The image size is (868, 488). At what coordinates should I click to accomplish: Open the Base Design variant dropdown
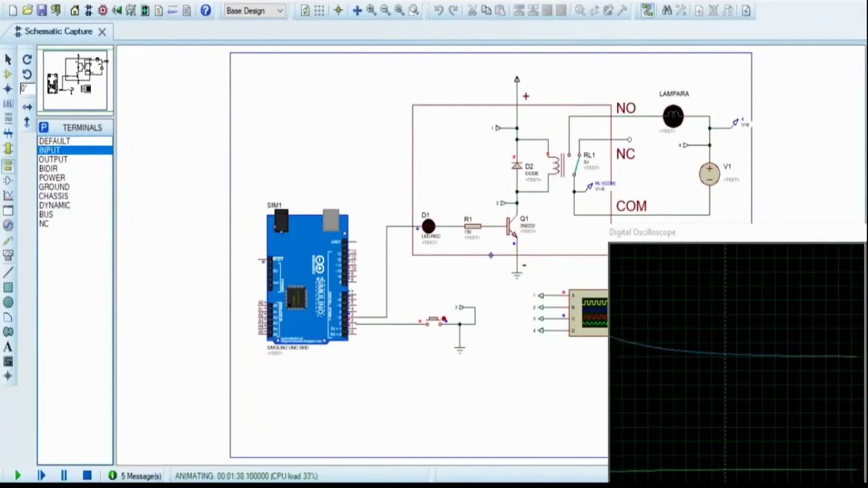click(x=255, y=11)
